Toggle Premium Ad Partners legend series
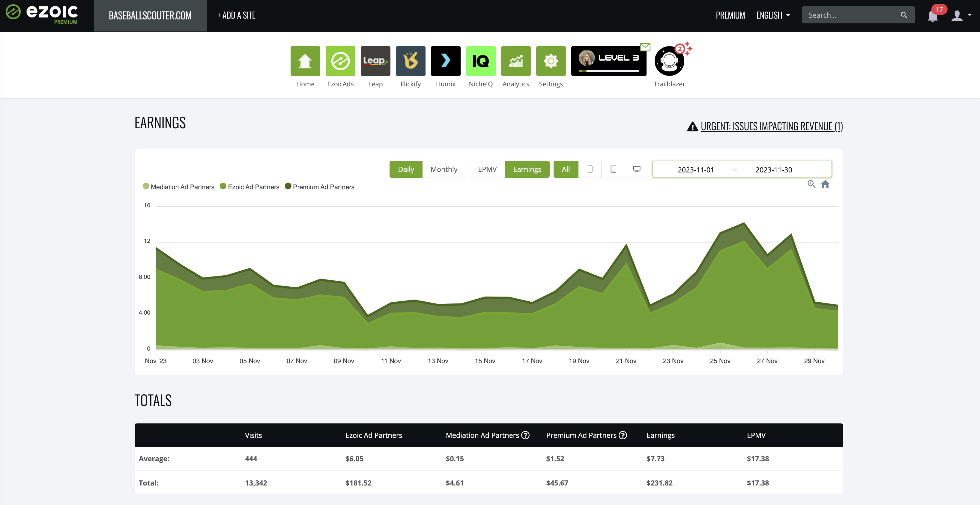The image size is (980, 505). pos(320,187)
